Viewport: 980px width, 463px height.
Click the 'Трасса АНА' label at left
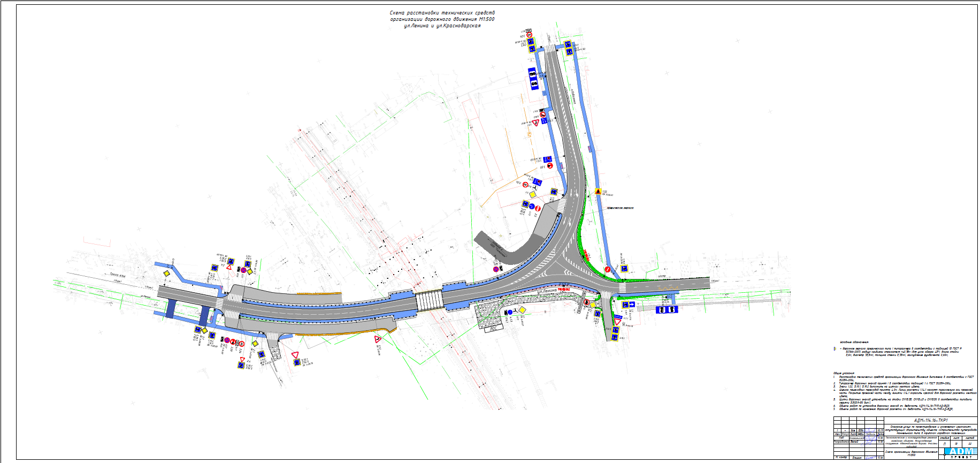[117, 276]
